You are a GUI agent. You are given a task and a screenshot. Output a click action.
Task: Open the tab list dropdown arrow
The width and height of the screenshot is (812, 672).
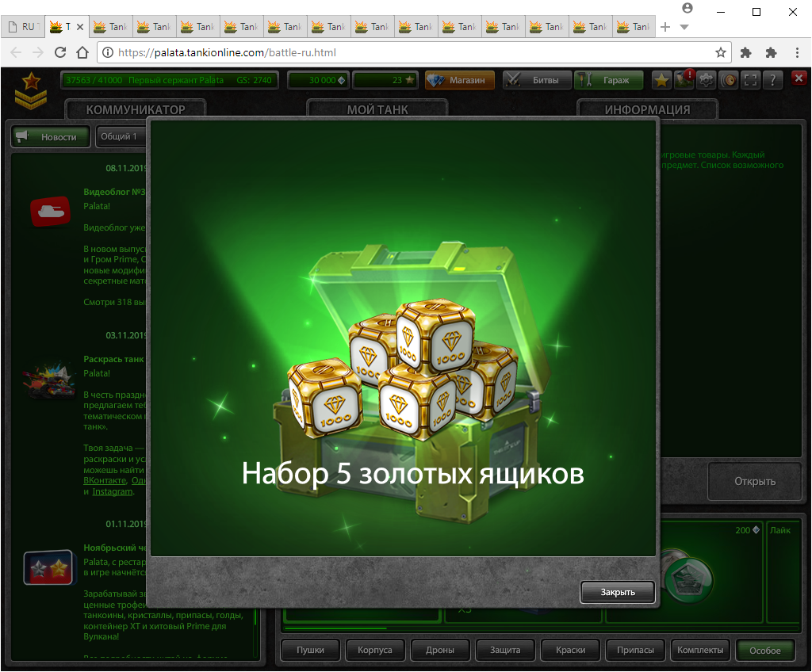pos(684,27)
